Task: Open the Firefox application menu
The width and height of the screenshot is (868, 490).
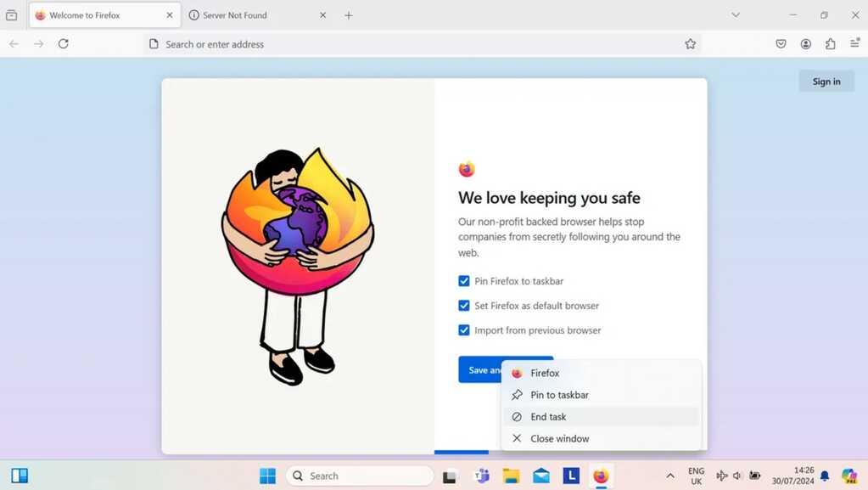Action: [x=854, y=43]
